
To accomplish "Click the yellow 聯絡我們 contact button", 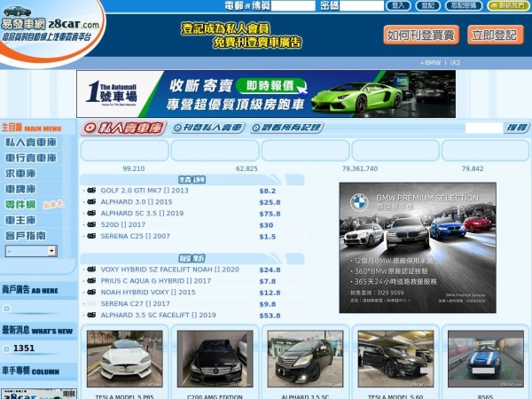I will click(508, 6).
